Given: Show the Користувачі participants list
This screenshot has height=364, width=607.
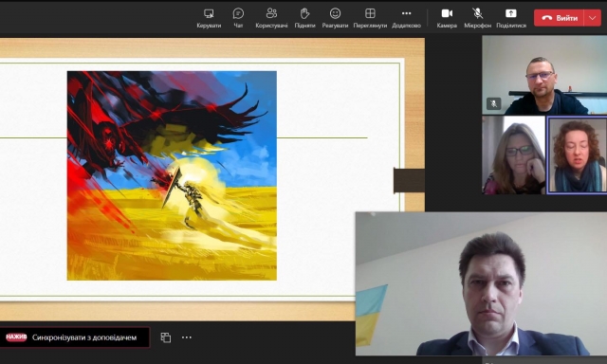Looking at the screenshot, I should click(271, 18).
